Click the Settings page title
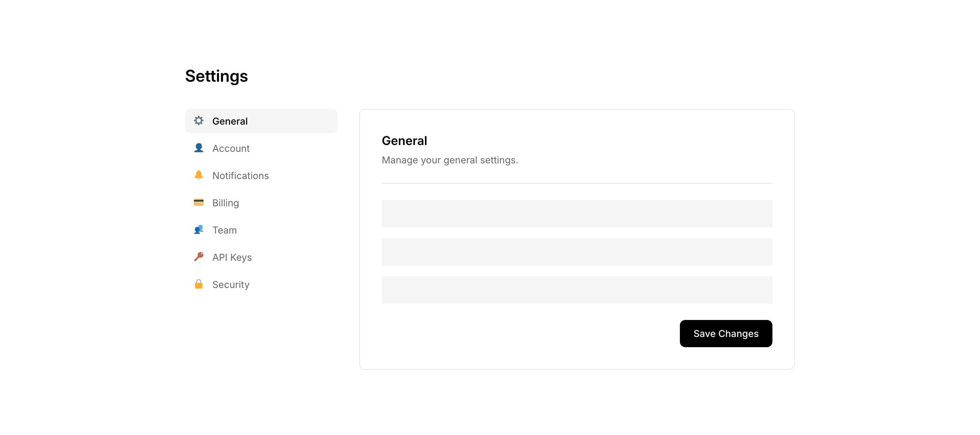Screen dimensions: 980x435 [216, 76]
